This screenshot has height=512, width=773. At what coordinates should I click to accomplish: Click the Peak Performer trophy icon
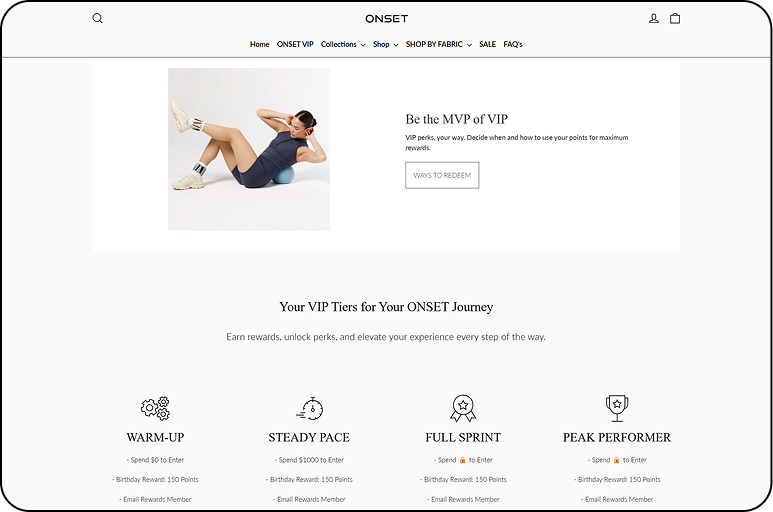617,408
